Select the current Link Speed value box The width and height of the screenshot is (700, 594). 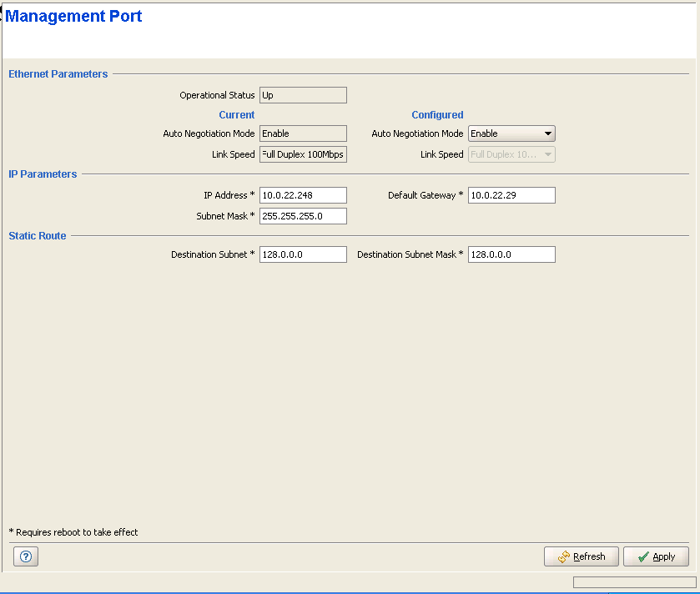303,154
